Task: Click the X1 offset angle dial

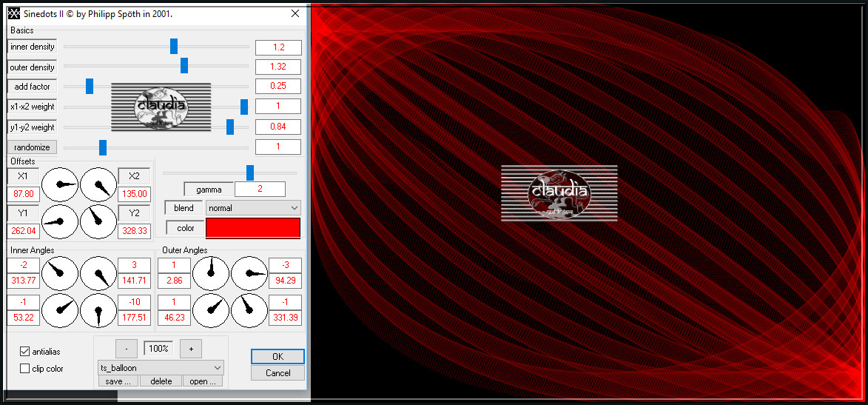Action: (x=60, y=184)
